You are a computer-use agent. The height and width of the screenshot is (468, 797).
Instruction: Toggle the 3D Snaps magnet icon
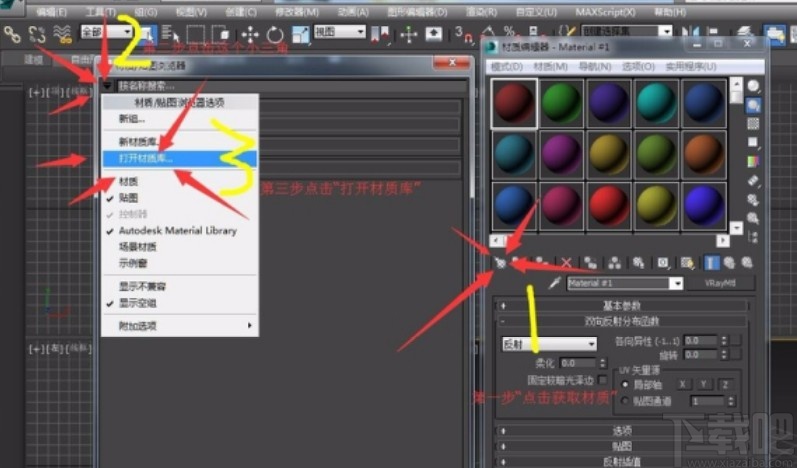(463, 35)
